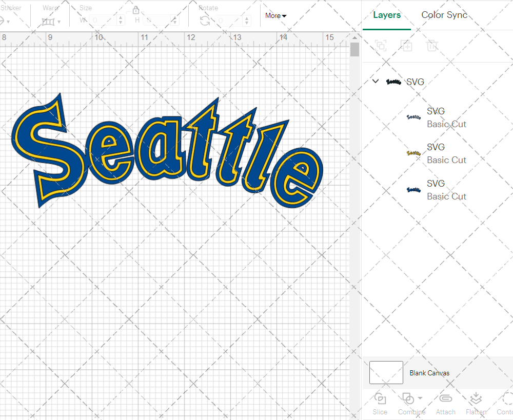
Task: Click the Delete layer trash icon
Action: [432, 46]
